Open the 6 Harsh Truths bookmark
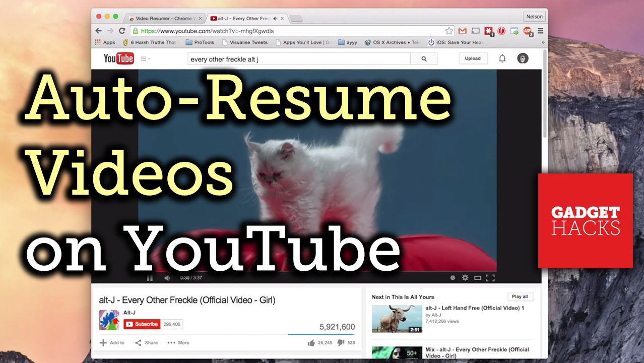Viewport: 644px width, 363px height. [150, 43]
